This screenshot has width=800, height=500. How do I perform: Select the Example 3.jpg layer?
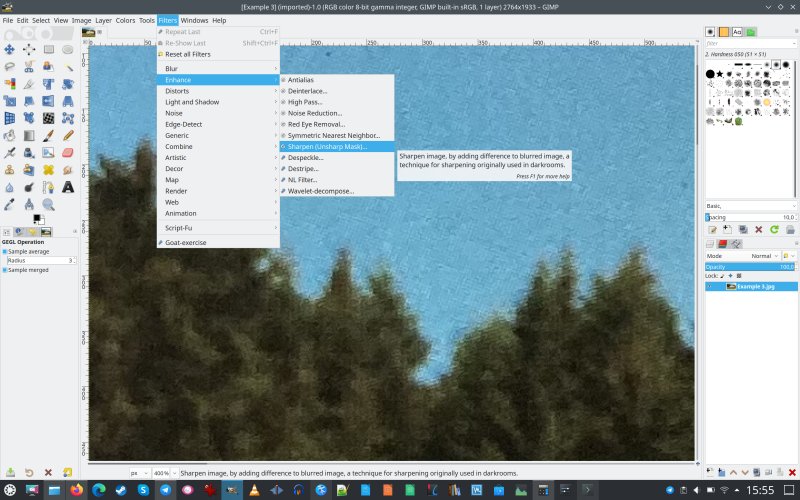point(751,286)
